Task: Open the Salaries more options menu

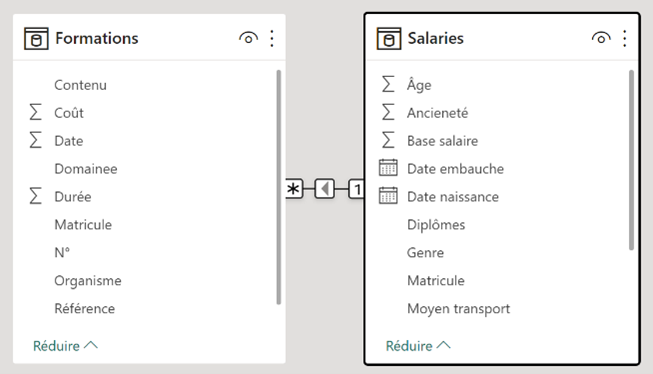Action: 625,38
